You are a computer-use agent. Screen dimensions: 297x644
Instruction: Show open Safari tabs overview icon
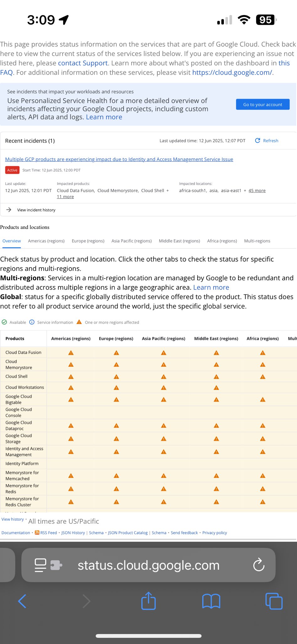(274, 601)
